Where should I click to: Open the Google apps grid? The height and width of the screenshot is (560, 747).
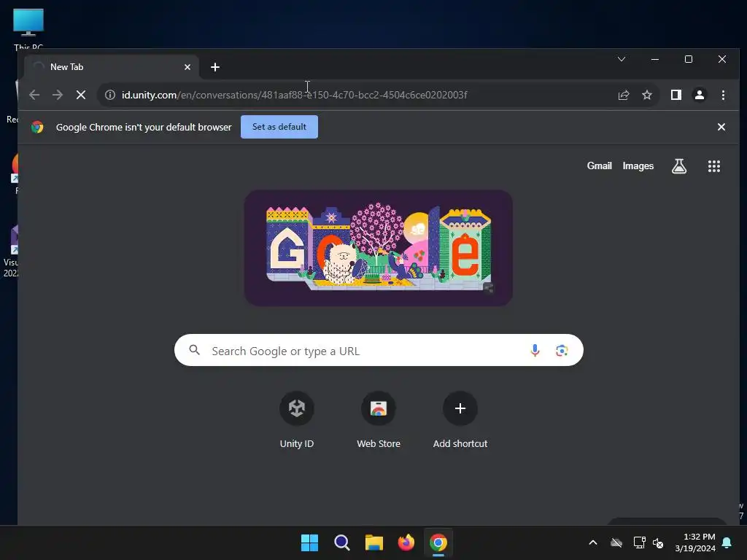[x=713, y=166]
